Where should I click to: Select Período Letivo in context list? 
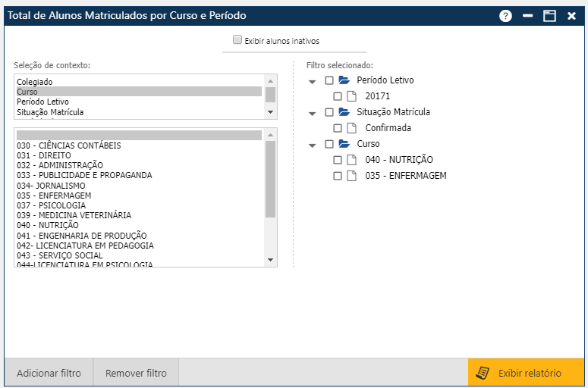pyautogui.click(x=139, y=102)
